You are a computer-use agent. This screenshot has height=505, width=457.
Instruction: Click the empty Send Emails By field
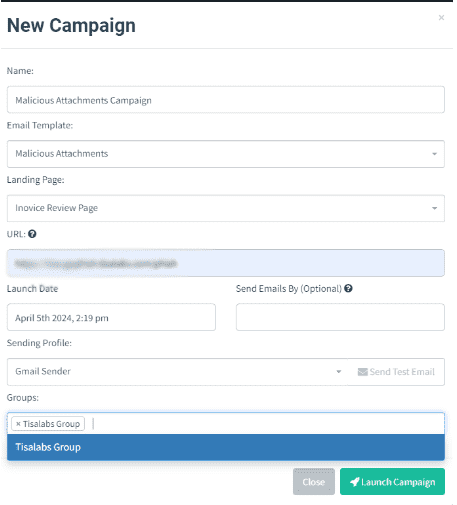tap(340, 317)
